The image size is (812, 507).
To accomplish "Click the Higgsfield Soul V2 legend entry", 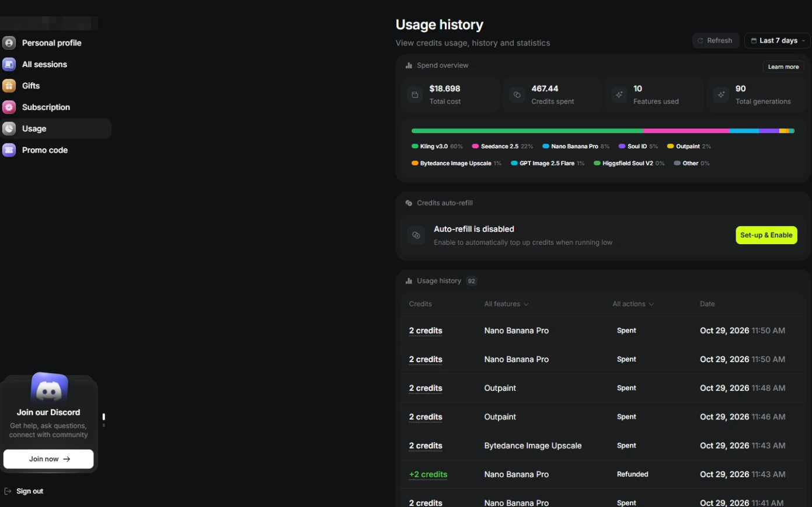I will tap(629, 163).
